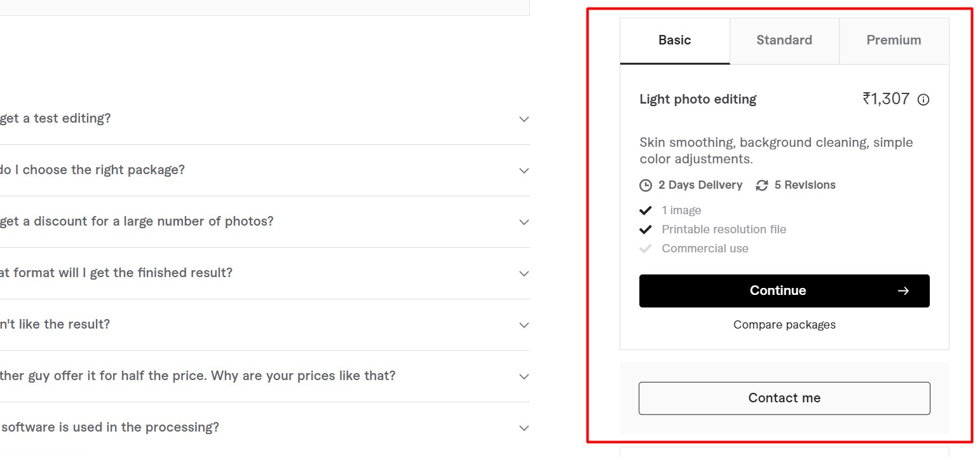Click the checkmark beside Printable resolution file
Image resolution: width=980 pixels, height=457 pixels.
646,229
